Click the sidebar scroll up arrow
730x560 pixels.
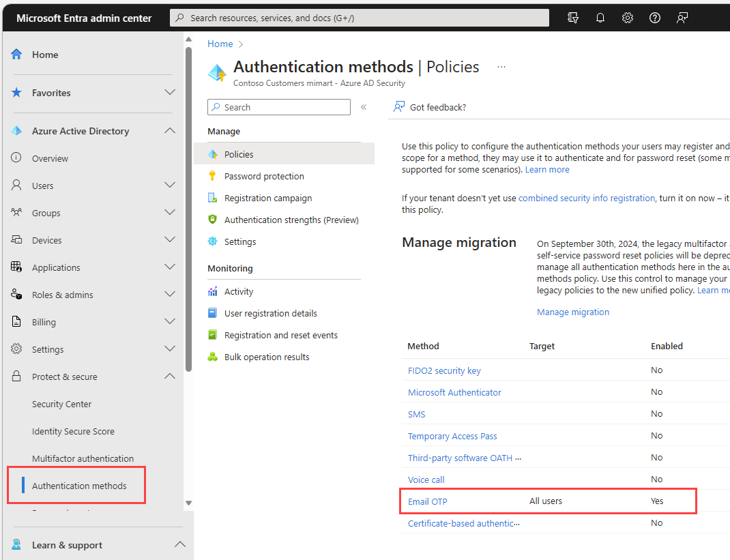(x=188, y=39)
